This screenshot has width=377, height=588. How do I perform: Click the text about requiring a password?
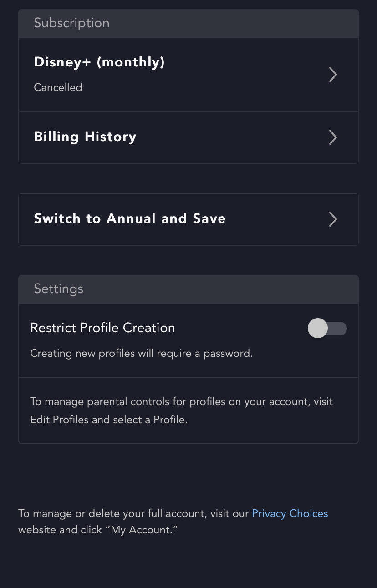[x=141, y=353]
